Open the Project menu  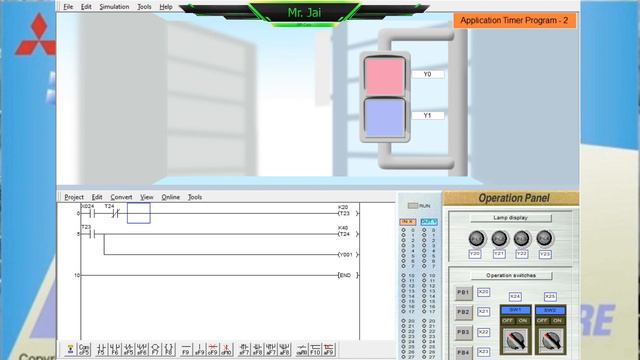click(x=74, y=197)
